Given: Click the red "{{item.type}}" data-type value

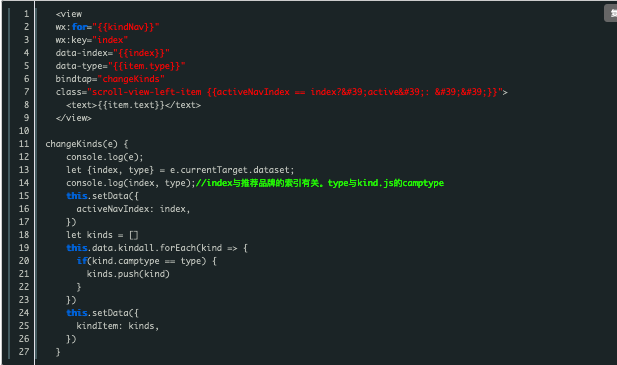Looking at the screenshot, I should click(x=146, y=66).
